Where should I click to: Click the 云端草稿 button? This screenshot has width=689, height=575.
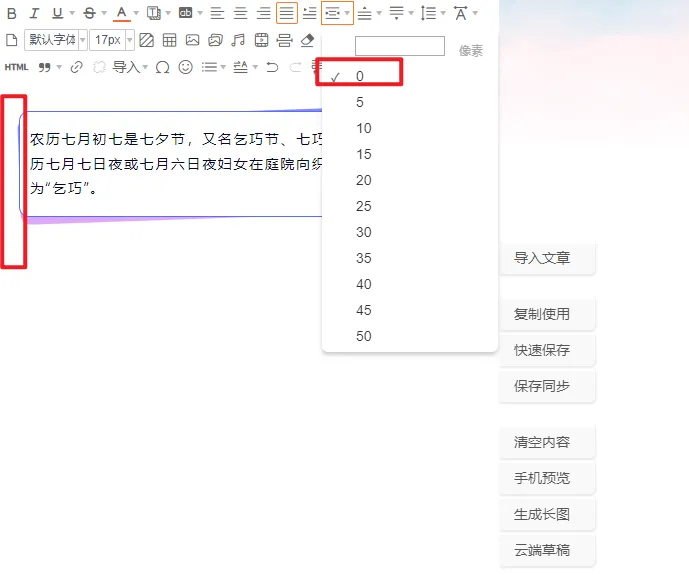coord(548,550)
